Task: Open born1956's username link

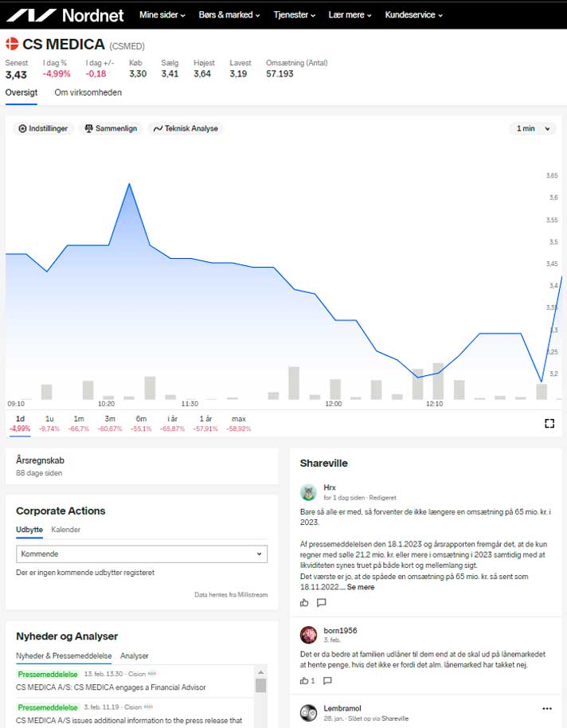Action: (340, 631)
